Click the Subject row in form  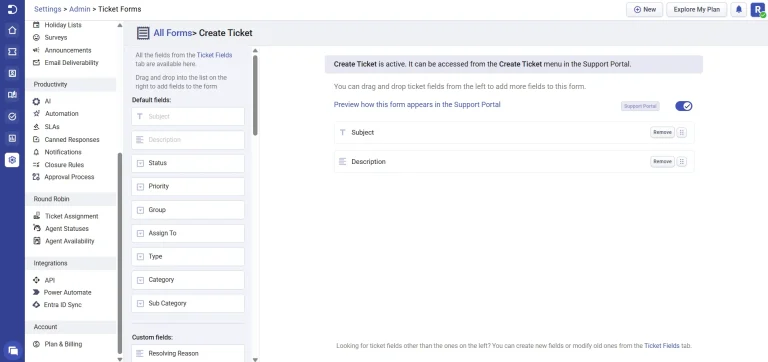point(514,132)
